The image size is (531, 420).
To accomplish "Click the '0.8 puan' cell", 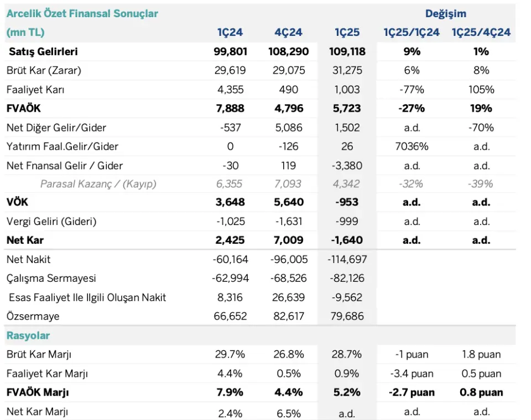I will [481, 392].
